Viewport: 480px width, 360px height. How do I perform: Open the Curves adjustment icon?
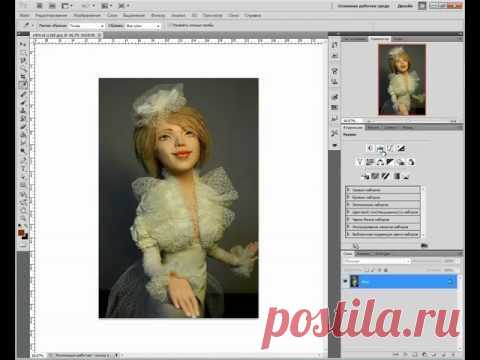391,149
